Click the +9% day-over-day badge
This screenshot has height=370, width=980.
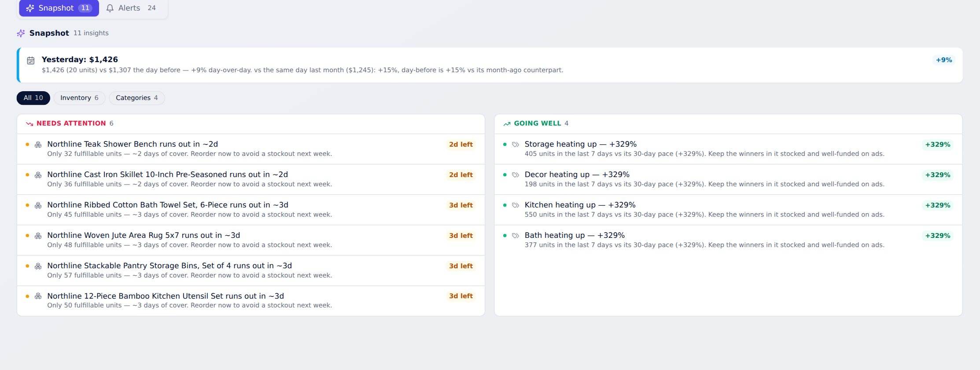(944, 60)
